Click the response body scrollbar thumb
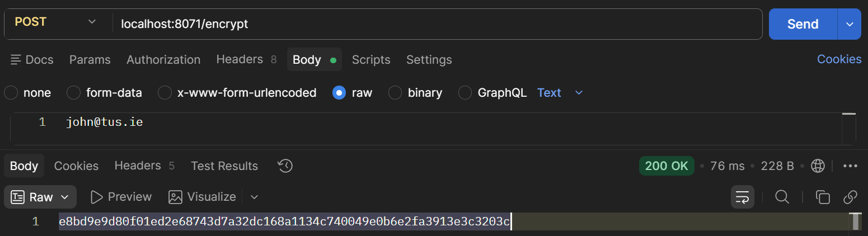868x236 pixels. (856, 221)
